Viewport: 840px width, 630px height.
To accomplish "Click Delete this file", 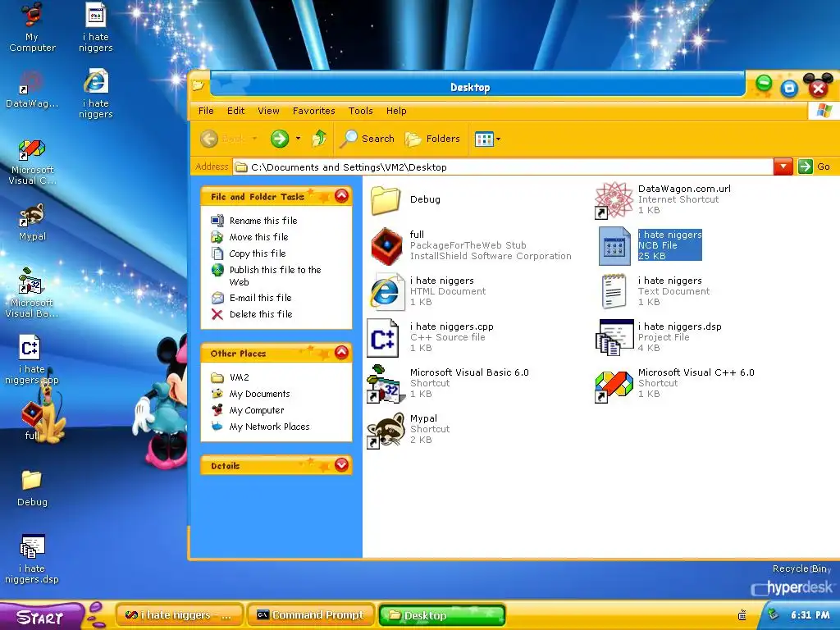I will pos(261,314).
